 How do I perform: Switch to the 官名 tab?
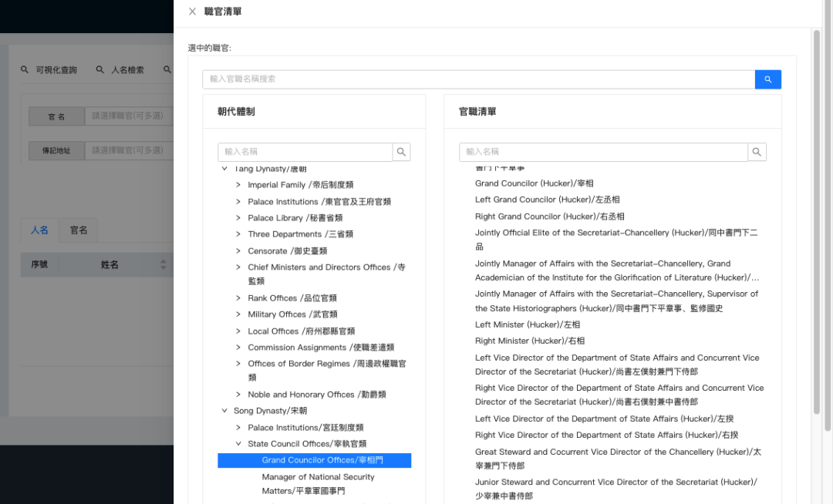click(79, 230)
